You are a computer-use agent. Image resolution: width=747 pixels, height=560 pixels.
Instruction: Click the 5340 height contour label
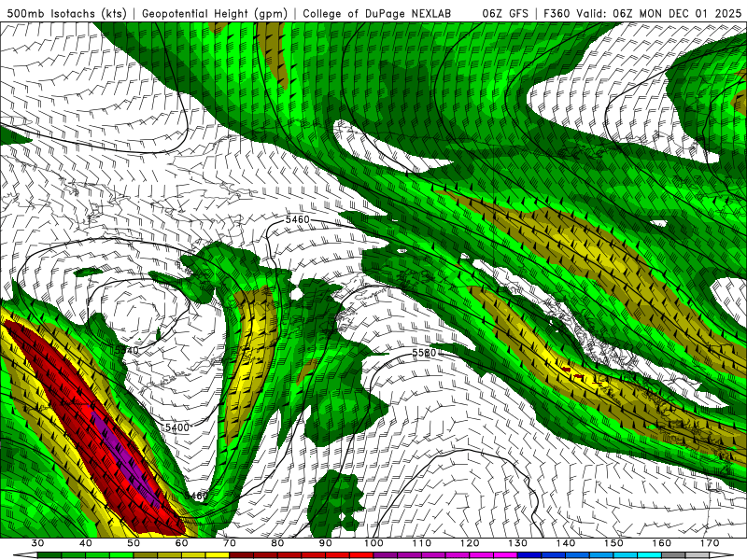coord(127,351)
